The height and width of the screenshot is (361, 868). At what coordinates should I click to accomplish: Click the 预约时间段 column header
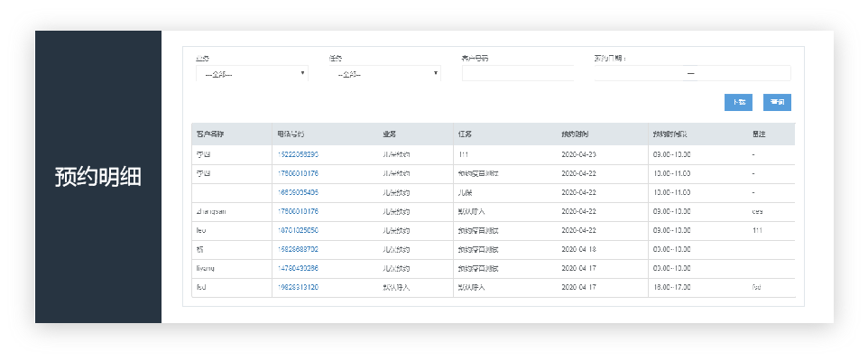click(671, 134)
